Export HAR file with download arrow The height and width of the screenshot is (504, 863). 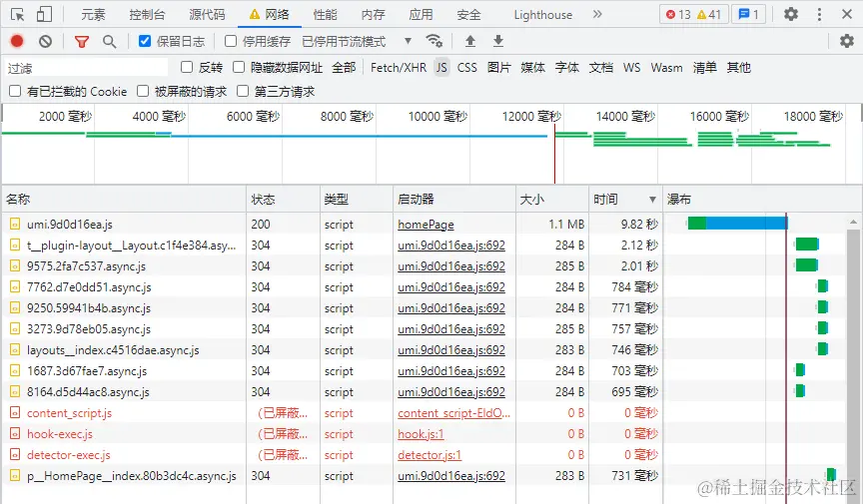(498, 41)
